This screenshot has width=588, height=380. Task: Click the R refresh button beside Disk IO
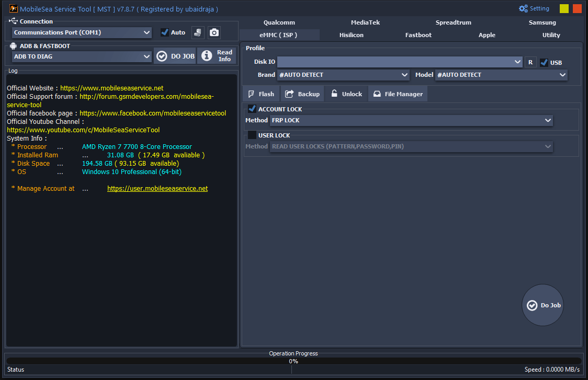pos(530,62)
